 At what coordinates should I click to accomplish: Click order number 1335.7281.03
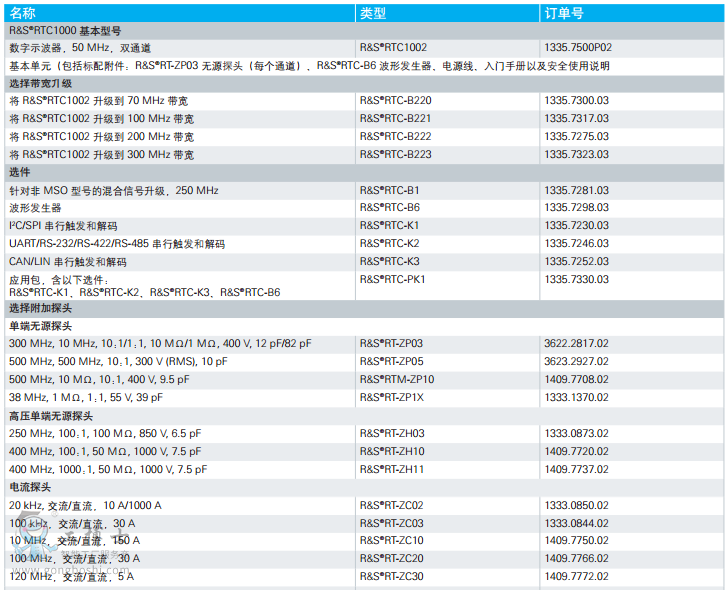pos(576,190)
